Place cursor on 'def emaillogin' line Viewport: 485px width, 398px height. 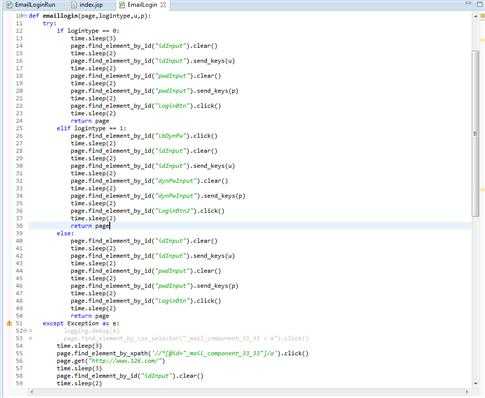pyautogui.click(x=90, y=16)
